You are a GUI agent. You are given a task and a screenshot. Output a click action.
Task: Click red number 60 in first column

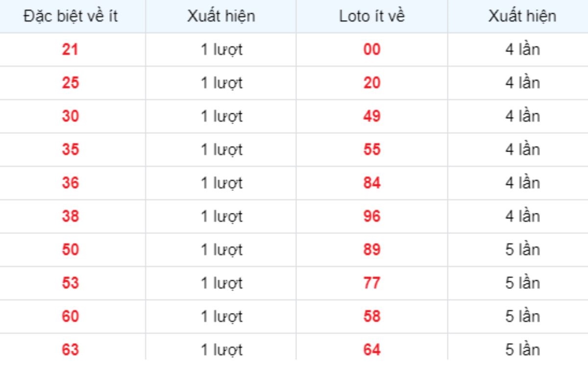pos(71,316)
